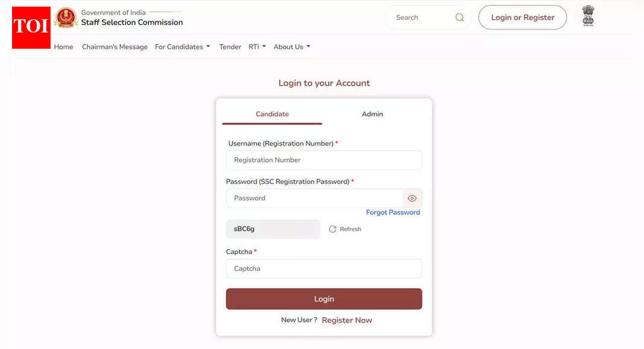The height and width of the screenshot is (349, 644).
Task: Click the SSC emblem logo
Action: point(66,17)
